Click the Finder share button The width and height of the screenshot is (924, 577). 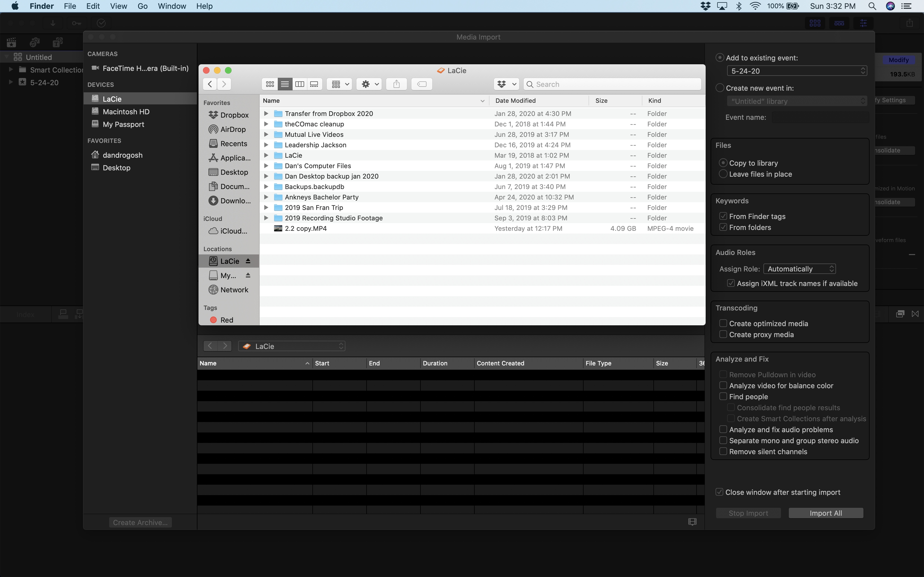[396, 84]
